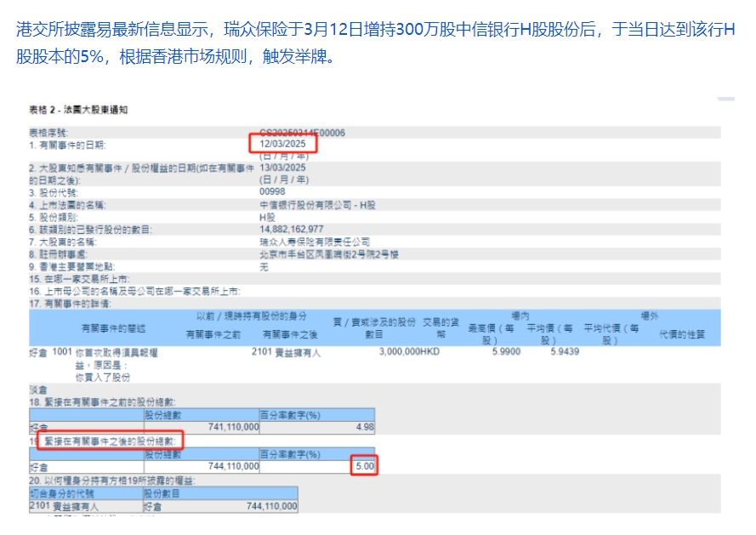Select shareholder name 瑞众人寿保险有限责任公司
Image resolution: width=756 pixels, height=535 pixels.
pyautogui.click(x=315, y=242)
